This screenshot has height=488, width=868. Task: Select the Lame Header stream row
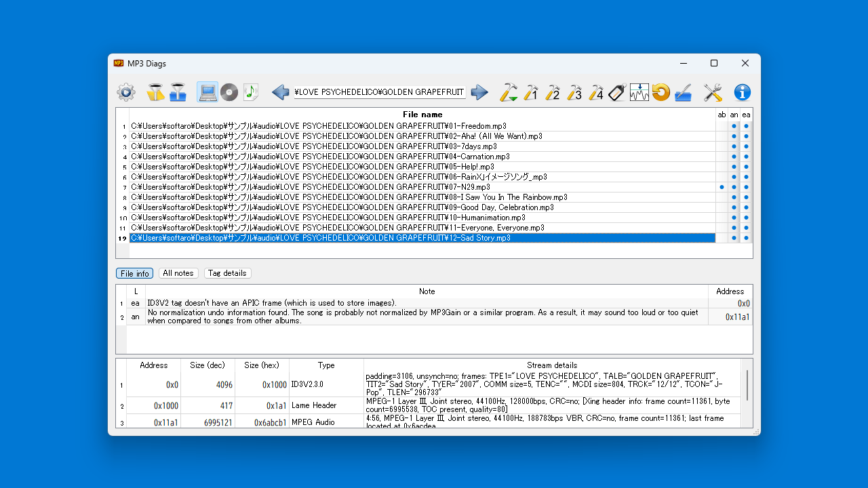[x=434, y=405]
